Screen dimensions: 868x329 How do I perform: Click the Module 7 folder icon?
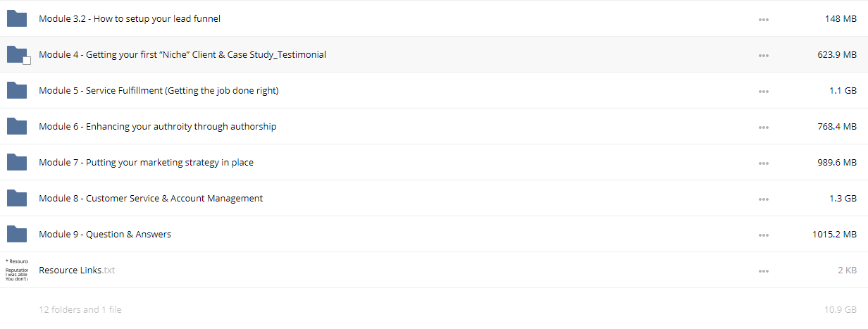click(x=16, y=162)
